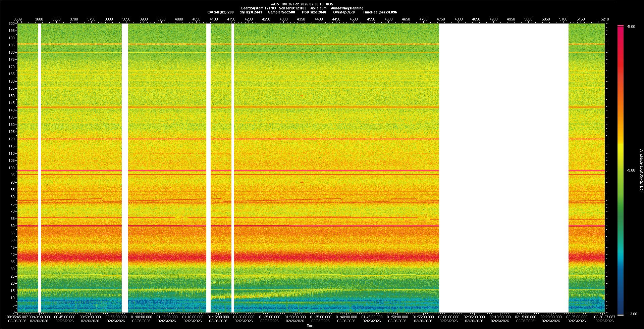This screenshot has height=329, width=644.
Task: Click the 4500 tick on the top axis
Action: coord(354,19)
